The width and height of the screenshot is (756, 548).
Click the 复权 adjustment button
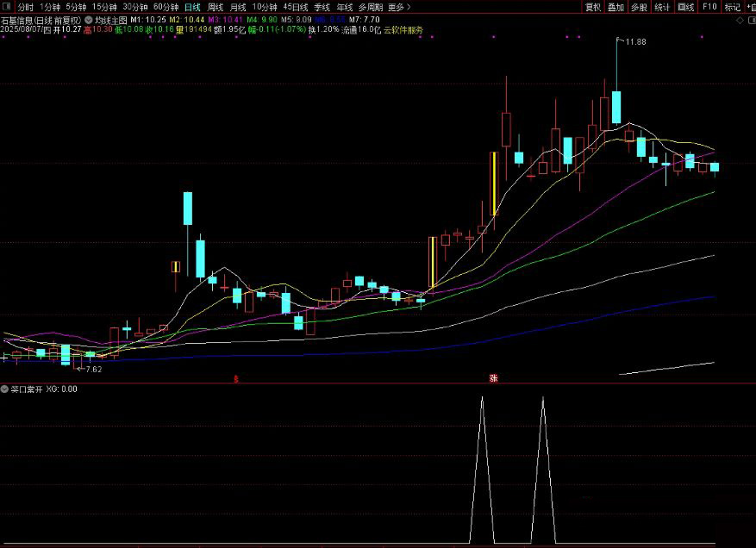593,7
